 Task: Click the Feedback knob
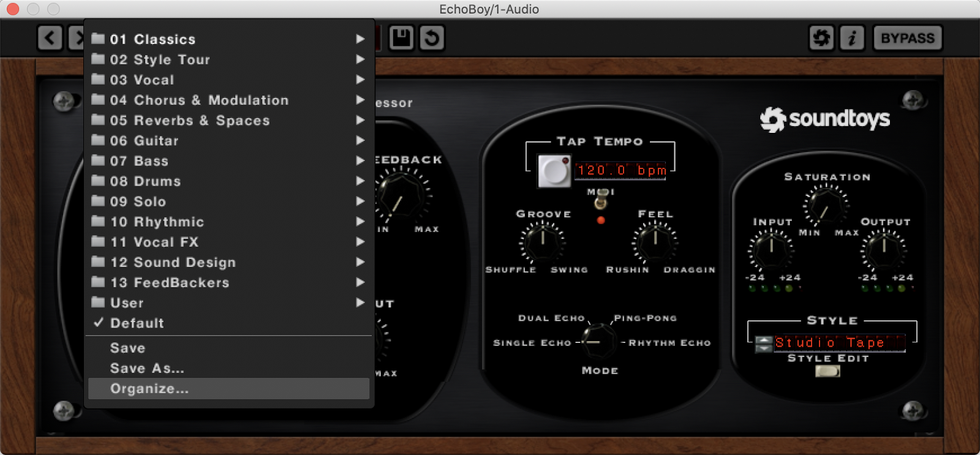[401, 196]
